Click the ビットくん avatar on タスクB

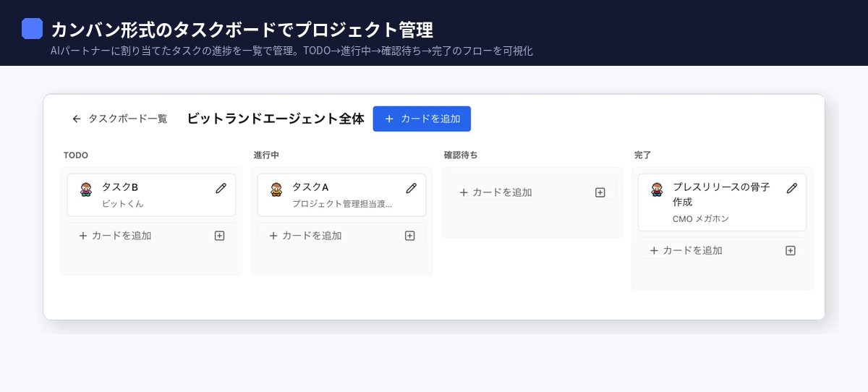86,189
